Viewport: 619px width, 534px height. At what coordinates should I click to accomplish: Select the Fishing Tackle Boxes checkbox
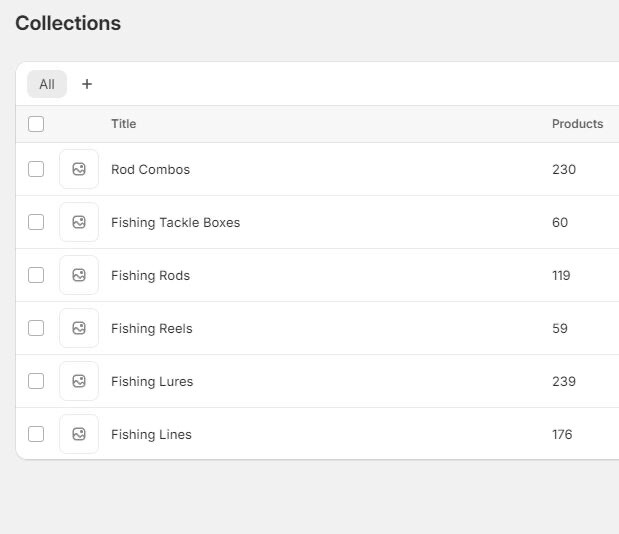(x=36, y=222)
